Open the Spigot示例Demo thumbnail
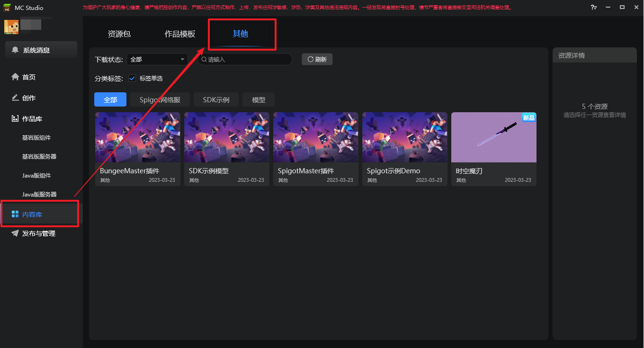Viewport: 644px width, 348px height. (405, 137)
